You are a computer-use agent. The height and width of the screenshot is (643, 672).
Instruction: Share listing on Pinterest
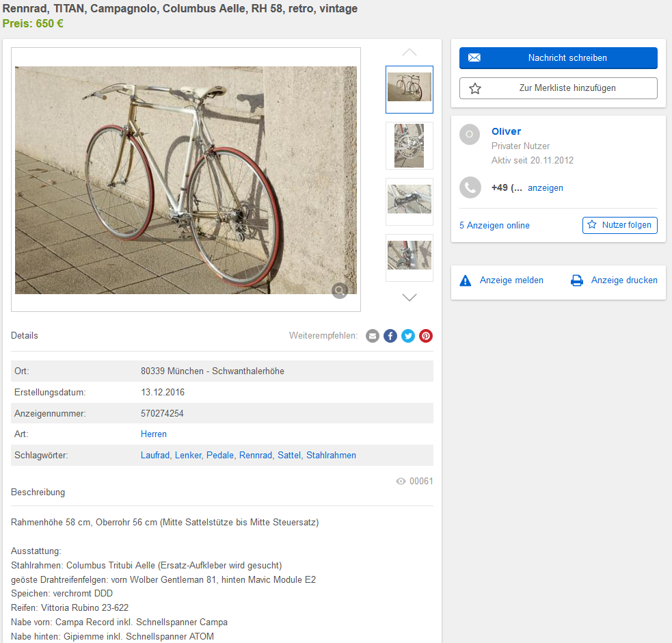tap(426, 336)
